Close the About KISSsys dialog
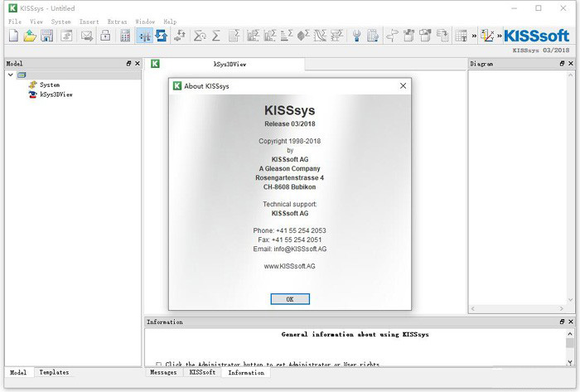Viewport: 580px width, 392px height. tap(404, 86)
